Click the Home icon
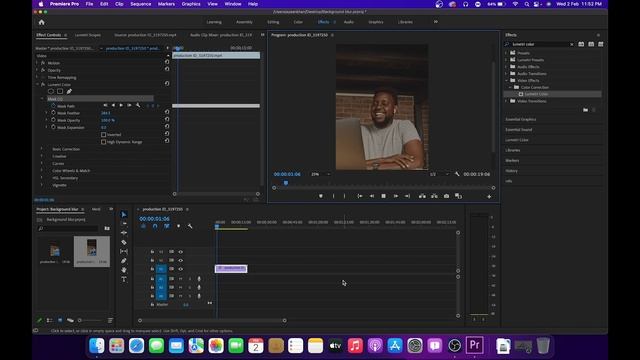Screen dimensions: 640x360 tap(42, 22)
